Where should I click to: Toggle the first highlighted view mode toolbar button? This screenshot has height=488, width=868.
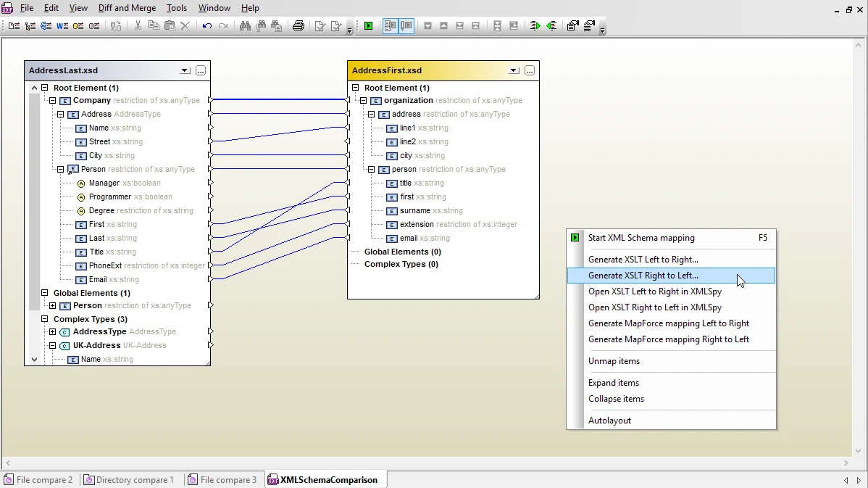[391, 25]
